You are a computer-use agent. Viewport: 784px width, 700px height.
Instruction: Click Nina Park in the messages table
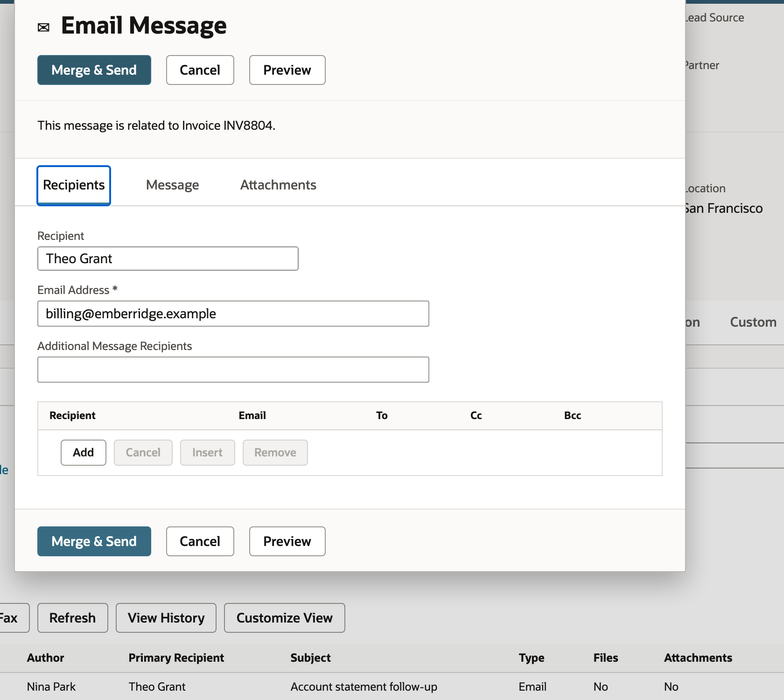[x=51, y=687]
